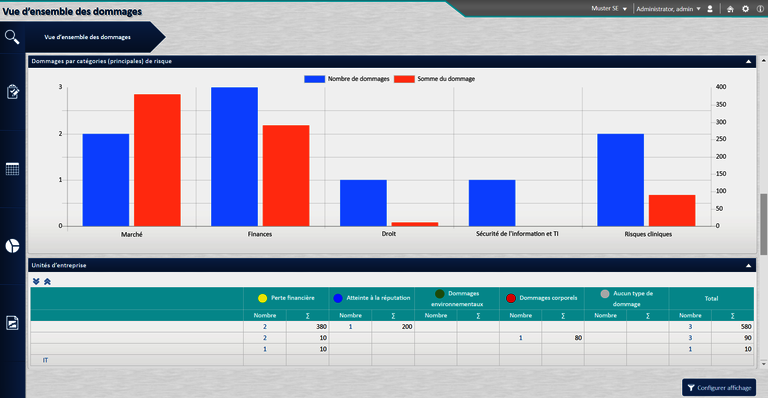Collapse all rows with double-up arrows
This screenshot has height=398, width=768.
click(x=48, y=281)
